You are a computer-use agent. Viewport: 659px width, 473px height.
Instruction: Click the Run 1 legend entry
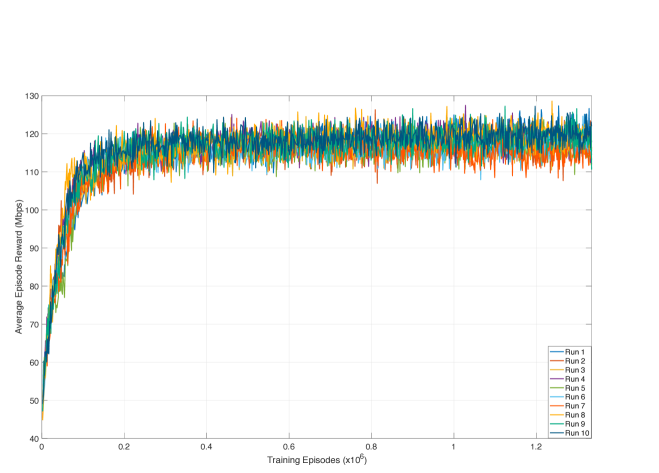(x=567, y=352)
